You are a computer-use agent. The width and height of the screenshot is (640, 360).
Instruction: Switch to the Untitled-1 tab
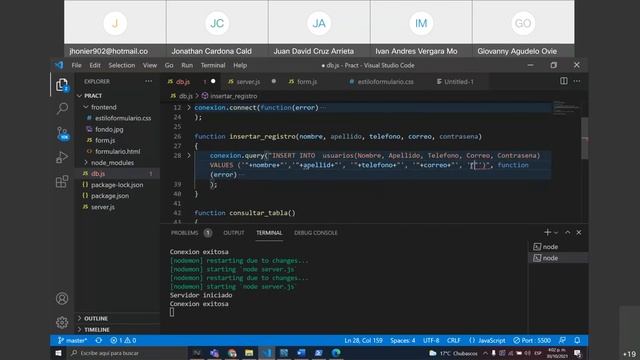tap(459, 82)
